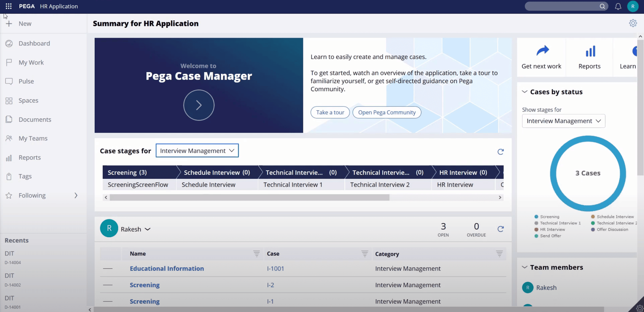Screen dimensions: 644x312
Task: Open Pulse in the sidebar
Action: coord(26,81)
